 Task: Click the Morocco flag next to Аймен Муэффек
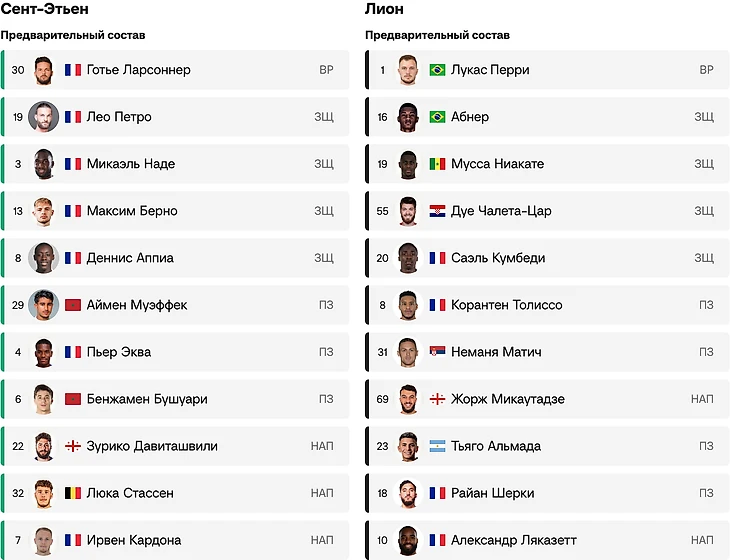(x=73, y=305)
